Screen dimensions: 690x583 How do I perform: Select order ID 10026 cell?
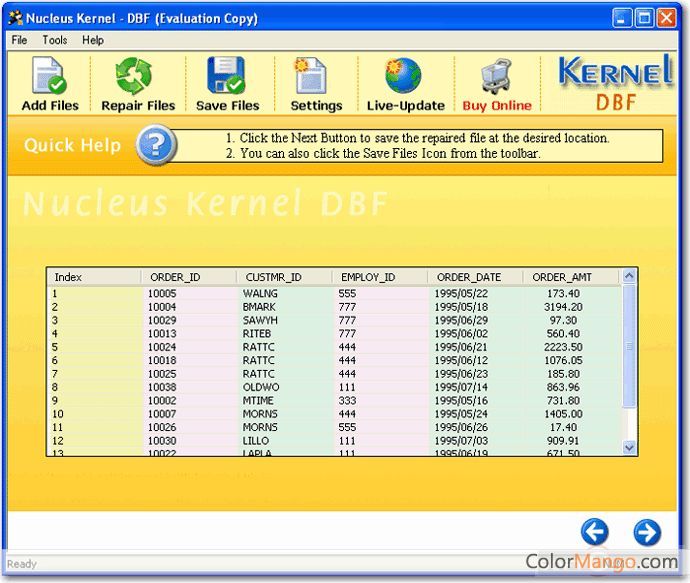pyautogui.click(x=162, y=427)
